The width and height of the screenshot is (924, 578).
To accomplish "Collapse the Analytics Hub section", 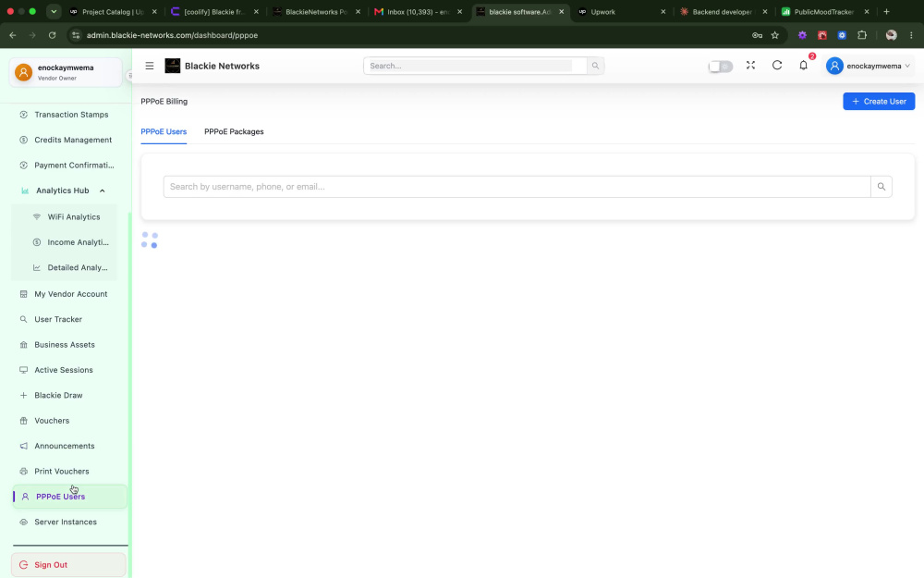I will [65, 191].
